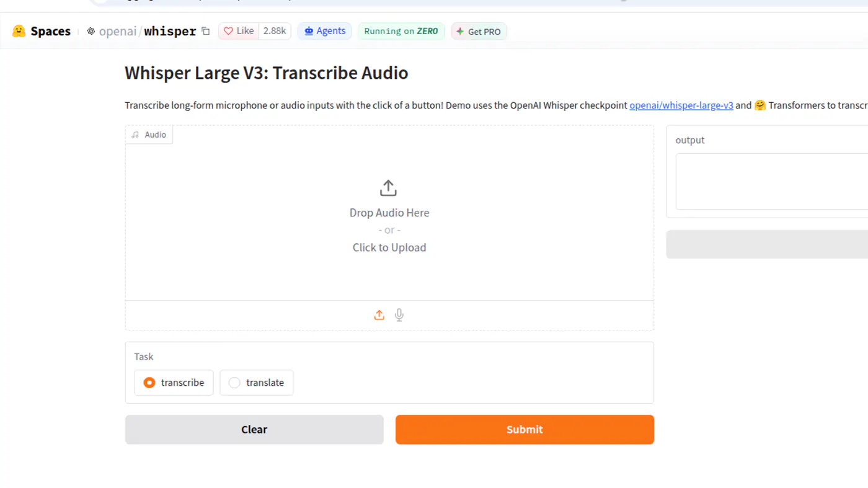
Task: Click the openai organization avatar icon
Action: click(91, 31)
